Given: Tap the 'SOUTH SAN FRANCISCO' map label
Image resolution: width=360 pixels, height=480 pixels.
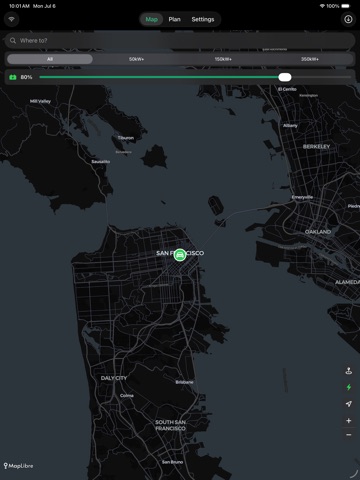Looking at the screenshot, I should [x=170, y=425].
